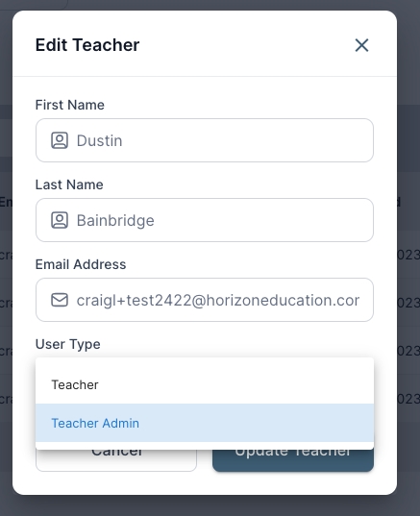Click the person icon in Last Name field
The height and width of the screenshot is (516, 420).
60,220
